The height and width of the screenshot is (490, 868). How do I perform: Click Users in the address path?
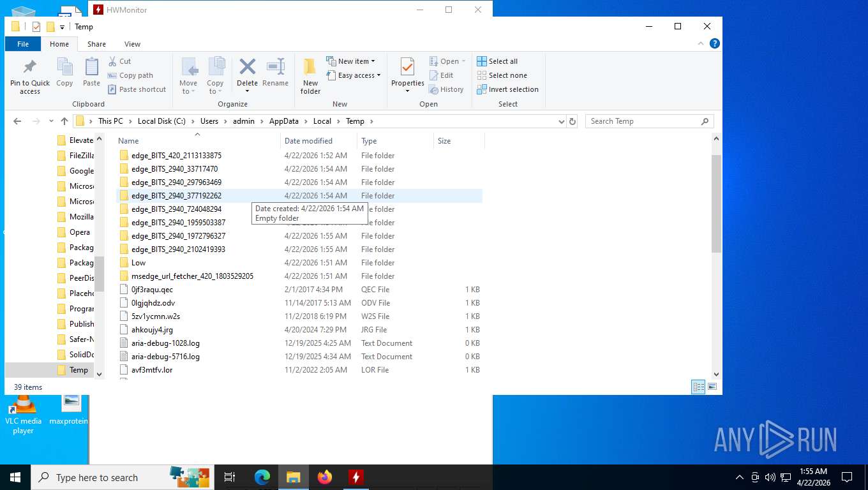209,121
